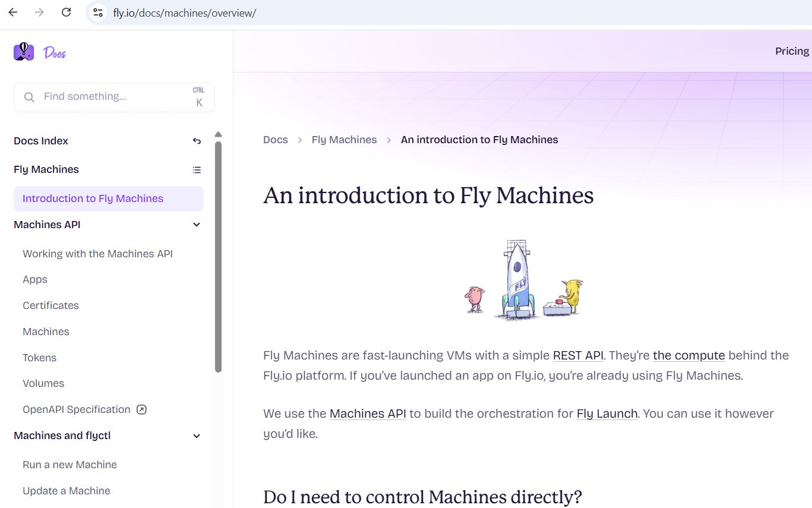This screenshot has width=812, height=508.
Task: Follow the Fly Launch inline link
Action: coord(607,414)
